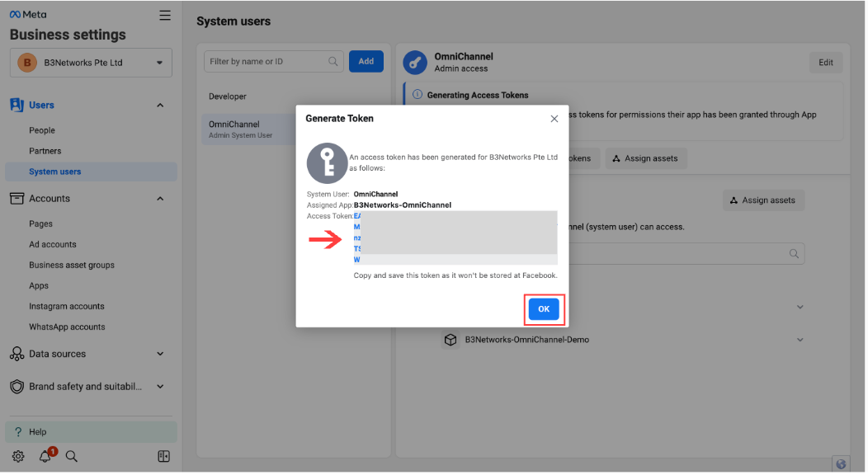
Task: Click the Add system user button
Action: pos(366,61)
